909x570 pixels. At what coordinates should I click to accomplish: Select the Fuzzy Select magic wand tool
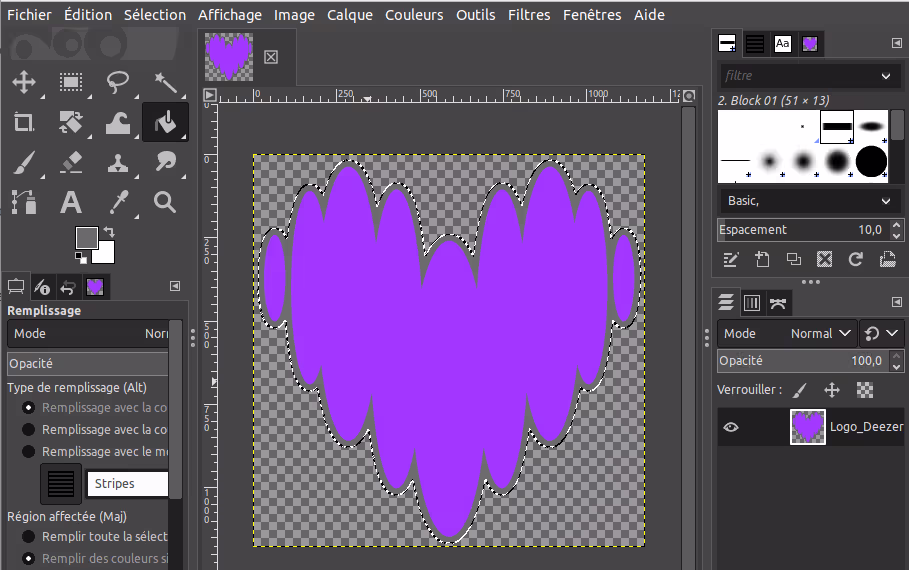click(x=165, y=82)
